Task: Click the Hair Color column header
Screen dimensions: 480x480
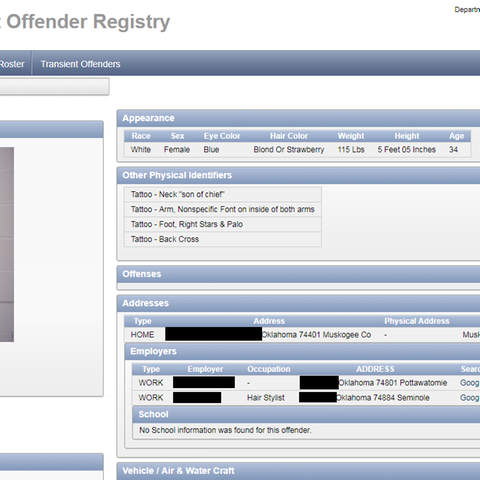Action: coord(289,136)
